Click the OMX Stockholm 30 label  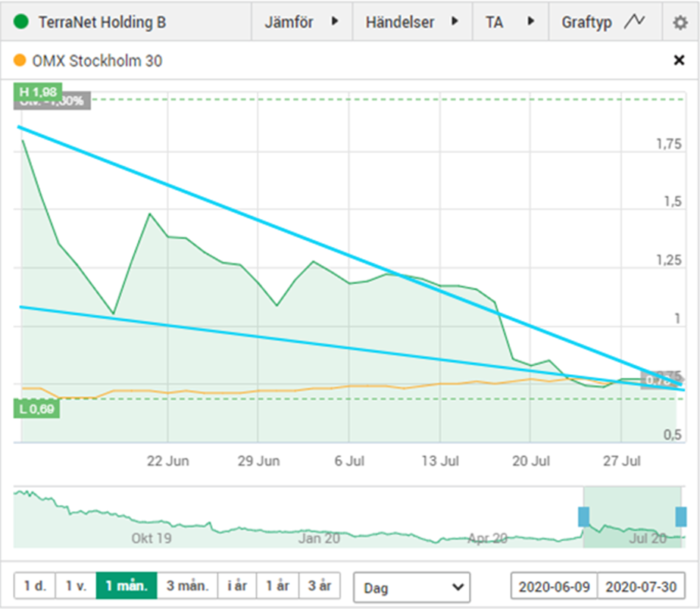coord(97,61)
